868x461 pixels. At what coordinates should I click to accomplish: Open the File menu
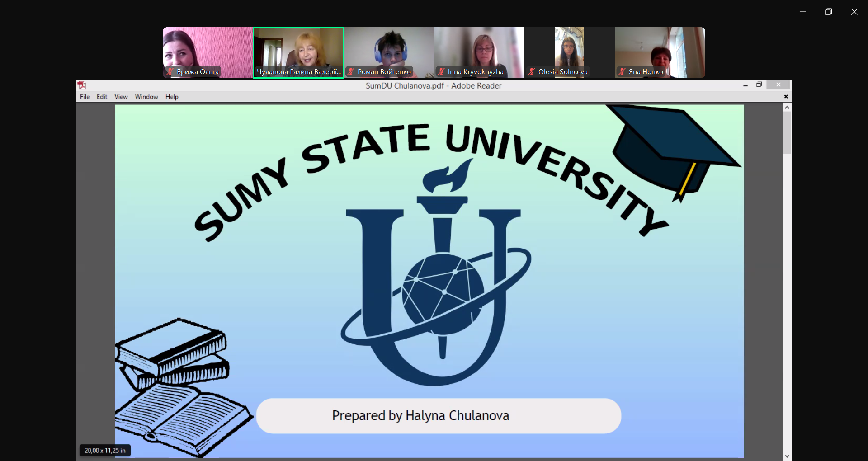click(x=85, y=97)
